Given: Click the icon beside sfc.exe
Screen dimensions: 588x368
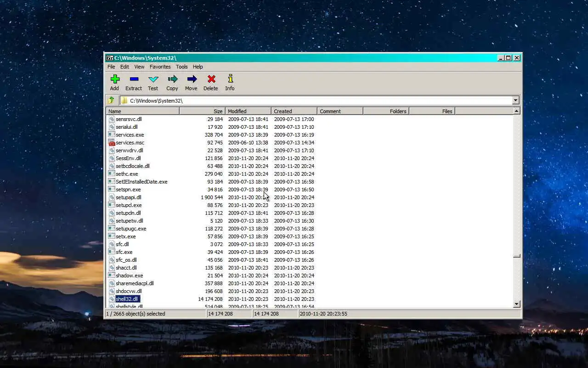Looking at the screenshot, I should [x=111, y=252].
